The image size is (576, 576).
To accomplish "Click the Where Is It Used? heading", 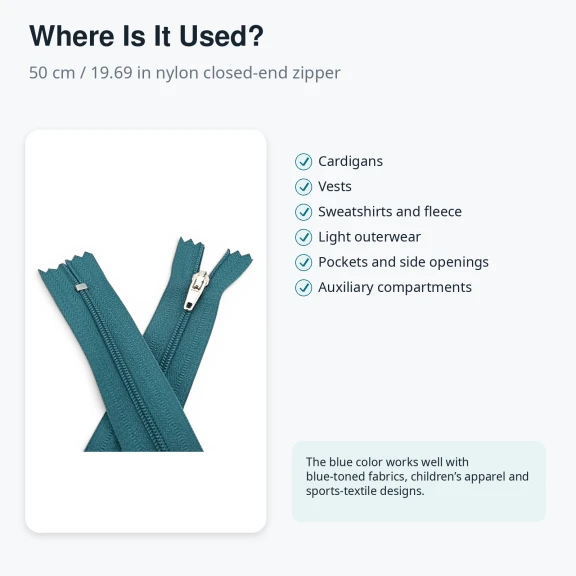I will tap(146, 36).
